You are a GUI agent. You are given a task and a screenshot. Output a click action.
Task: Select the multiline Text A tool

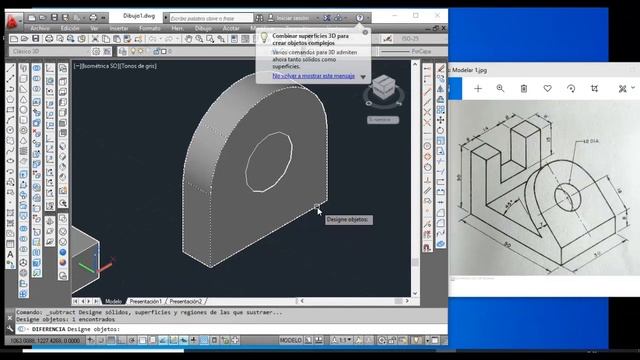coord(11,254)
